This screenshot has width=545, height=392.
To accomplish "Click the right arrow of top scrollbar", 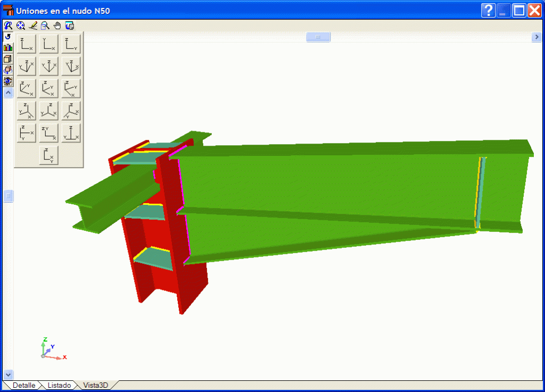I will pyautogui.click(x=536, y=37).
